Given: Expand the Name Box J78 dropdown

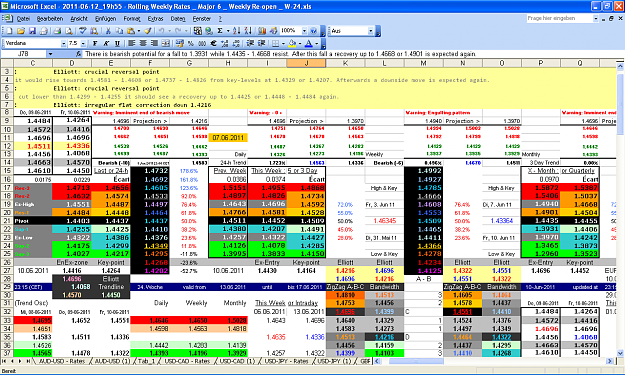Looking at the screenshot, I should click(50, 54).
